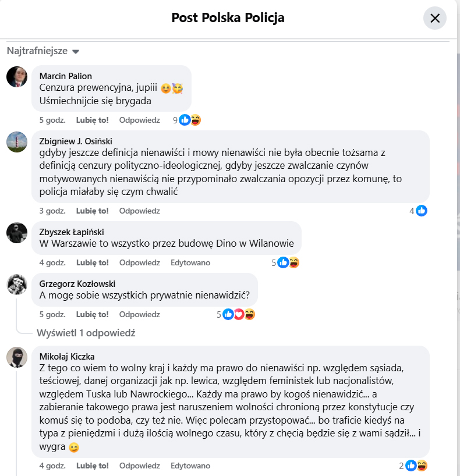Click Edytowano on Mikołaj Kiczka's comment

190,466
